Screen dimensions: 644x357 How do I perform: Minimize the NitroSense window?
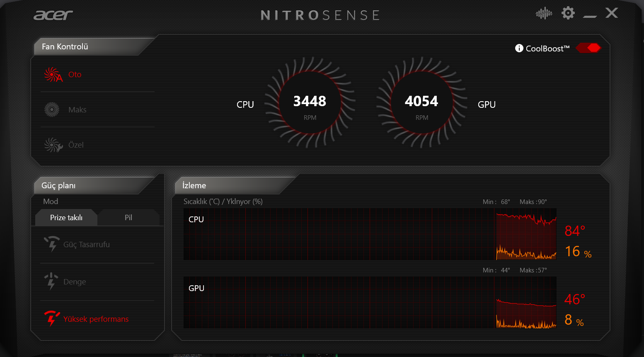(x=590, y=16)
